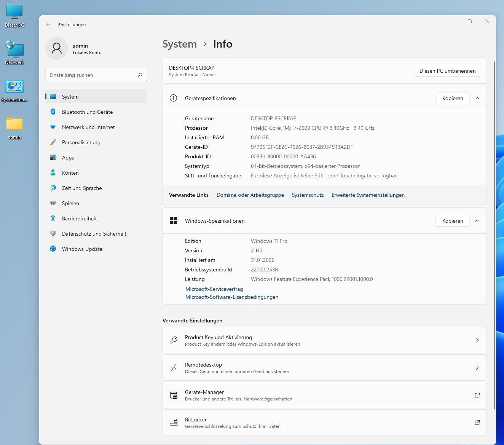Click the Edition value Windows 11 Pro
The width and height of the screenshot is (504, 445).
point(269,241)
